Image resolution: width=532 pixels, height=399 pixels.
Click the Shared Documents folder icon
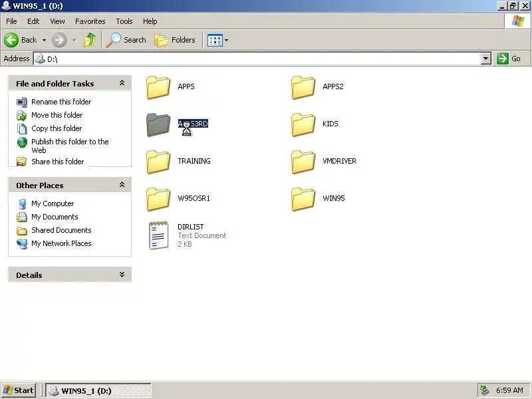coord(22,230)
